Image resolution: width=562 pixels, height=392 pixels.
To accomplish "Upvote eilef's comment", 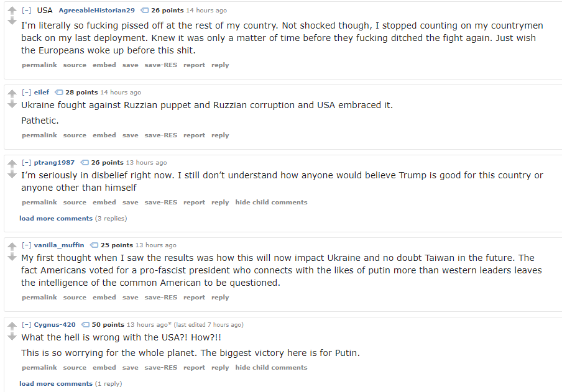I will [x=11, y=93].
